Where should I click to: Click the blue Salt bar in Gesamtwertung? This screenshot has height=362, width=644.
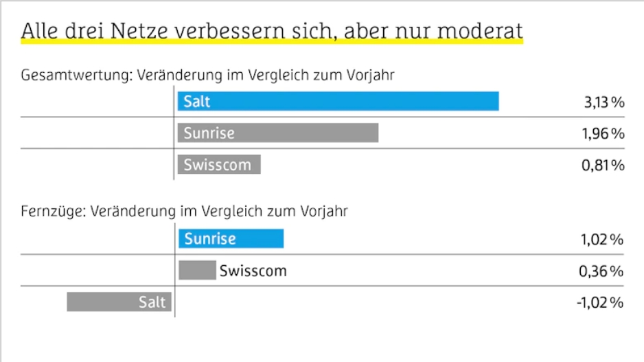click(338, 101)
